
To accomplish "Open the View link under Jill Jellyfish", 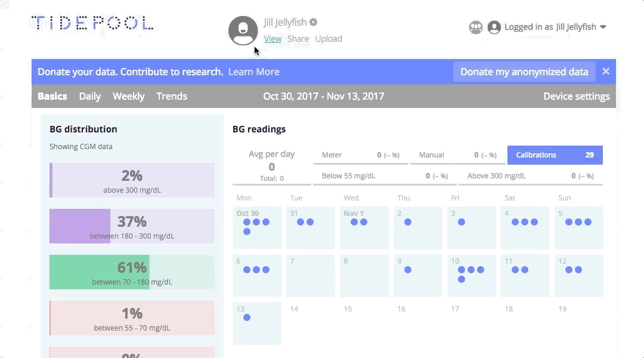I will pyautogui.click(x=273, y=39).
